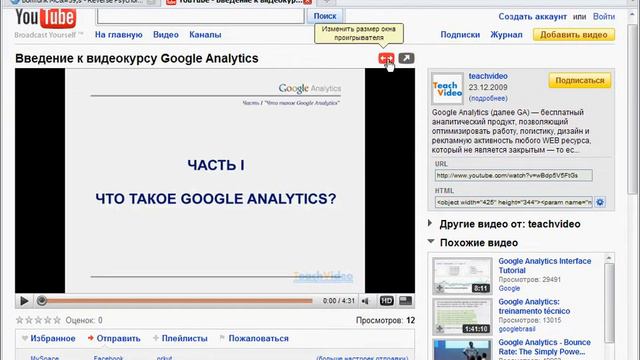Image resolution: width=640 pixels, height=360 pixels.
Task: Click the Войти sign-in link
Action: point(604,17)
